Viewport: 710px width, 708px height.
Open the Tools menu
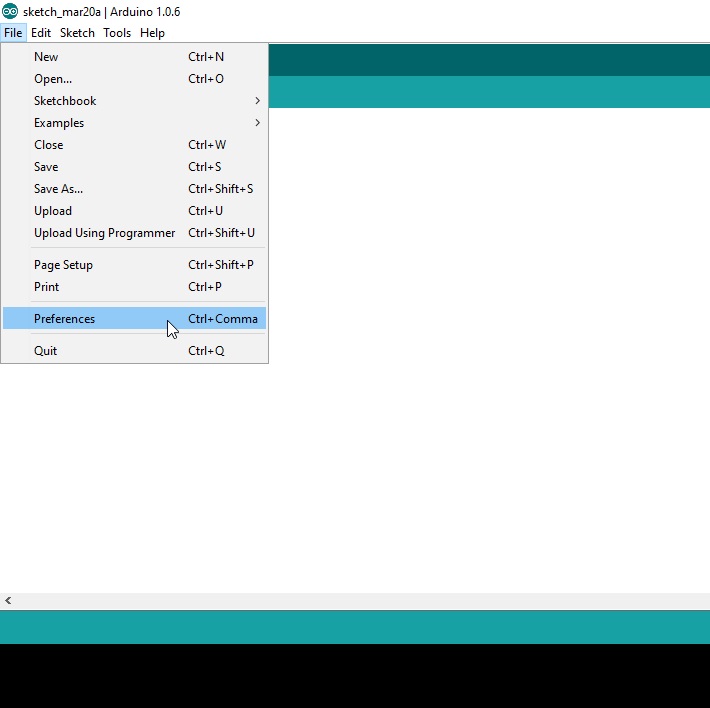tap(117, 33)
